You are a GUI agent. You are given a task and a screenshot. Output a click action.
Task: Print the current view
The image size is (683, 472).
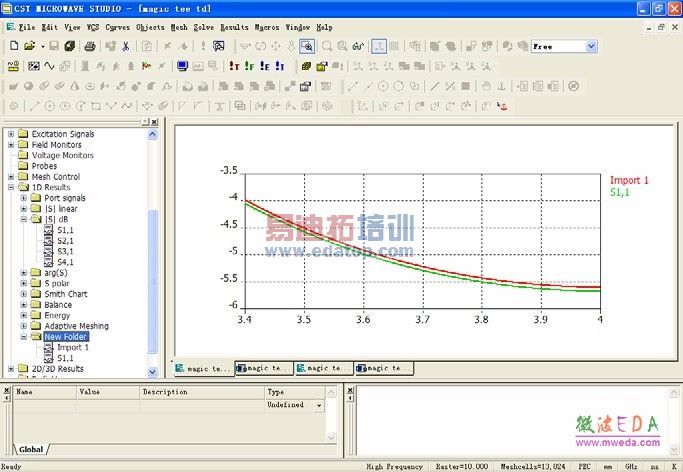click(90, 46)
